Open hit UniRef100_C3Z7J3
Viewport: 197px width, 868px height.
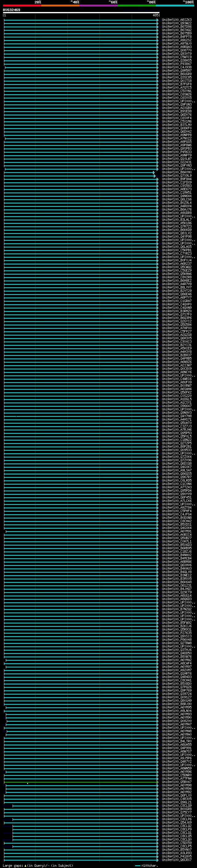pyautogui.click(x=177, y=426)
